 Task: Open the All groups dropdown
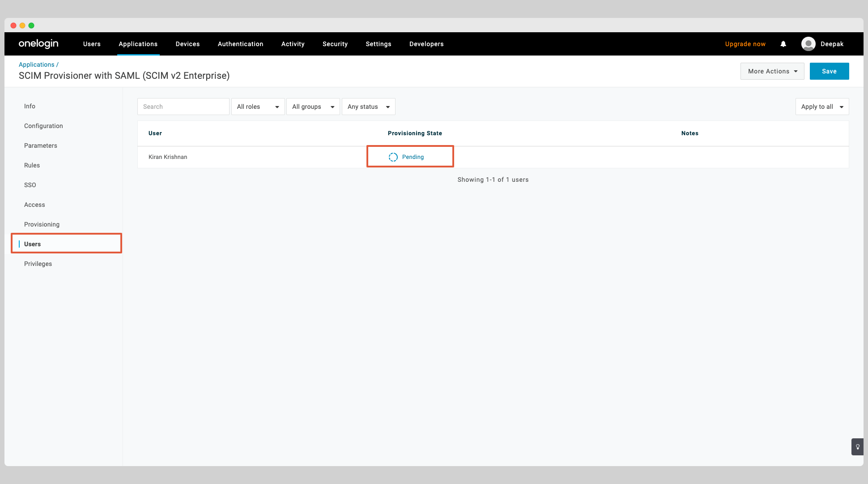[313, 107]
